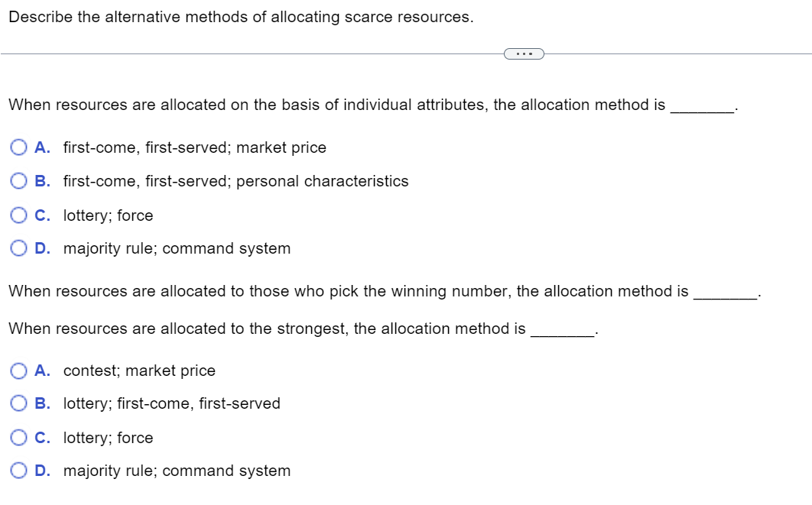Pick answer A contest; market price
The image size is (812, 505).
tap(18, 371)
